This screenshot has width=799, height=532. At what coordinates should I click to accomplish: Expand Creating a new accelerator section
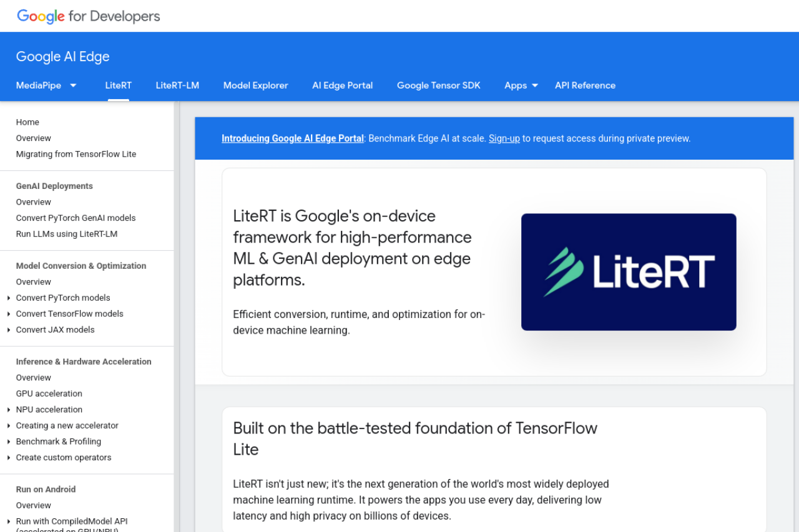9,426
